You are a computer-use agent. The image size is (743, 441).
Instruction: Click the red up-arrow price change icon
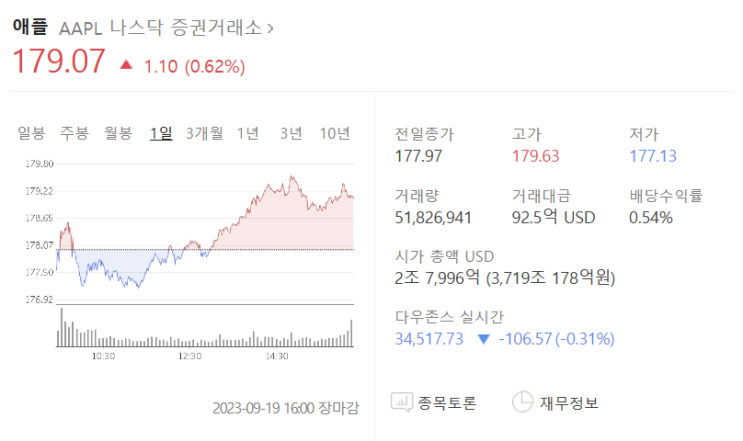point(126,65)
